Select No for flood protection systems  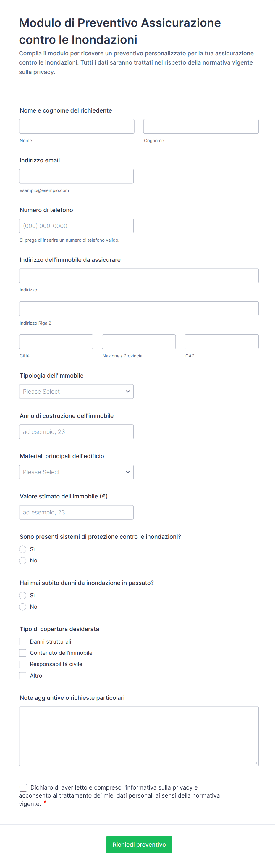click(x=22, y=560)
